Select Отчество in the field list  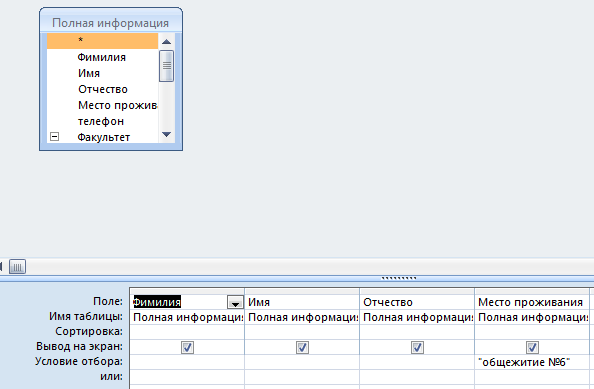point(103,89)
